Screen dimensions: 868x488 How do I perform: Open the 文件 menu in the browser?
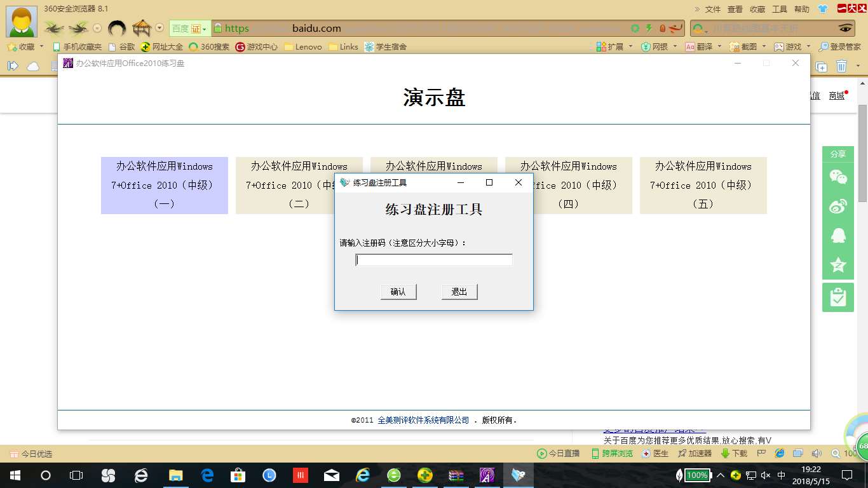(713, 9)
